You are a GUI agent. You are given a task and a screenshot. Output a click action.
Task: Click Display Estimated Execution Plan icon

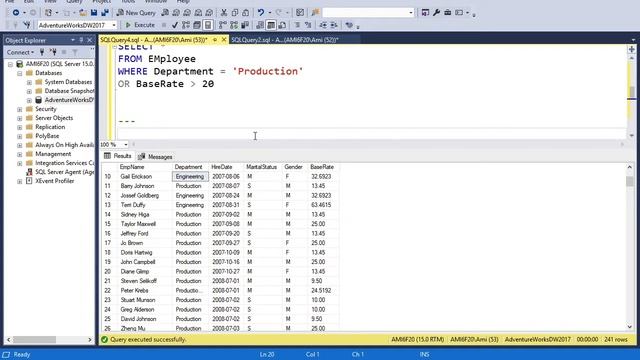186,25
